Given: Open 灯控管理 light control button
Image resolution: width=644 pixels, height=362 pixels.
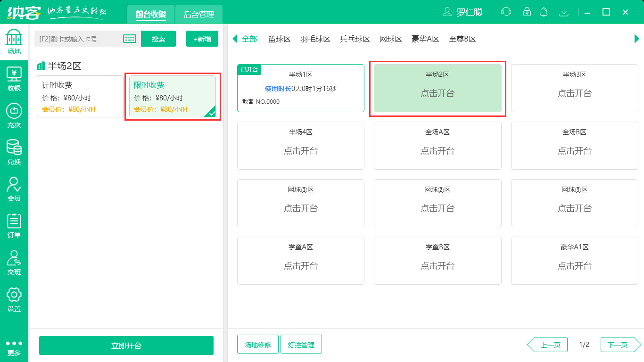Looking at the screenshot, I should click(301, 345).
